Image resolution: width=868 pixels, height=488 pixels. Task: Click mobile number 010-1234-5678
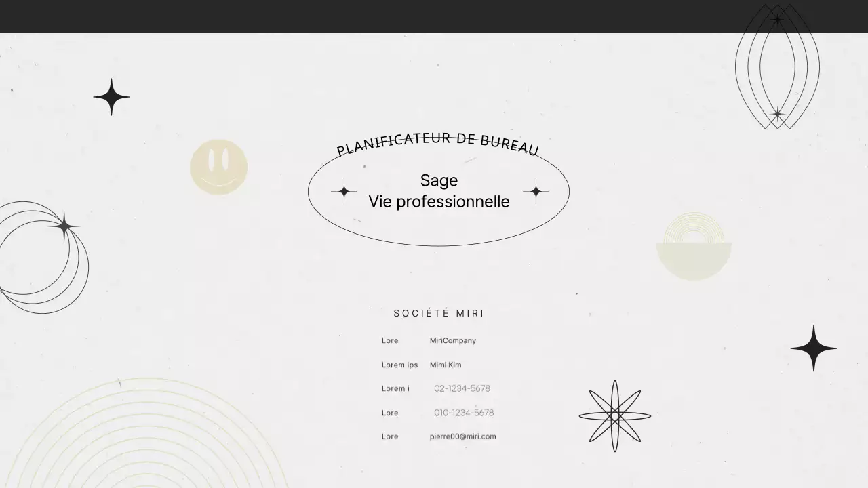pos(464,413)
